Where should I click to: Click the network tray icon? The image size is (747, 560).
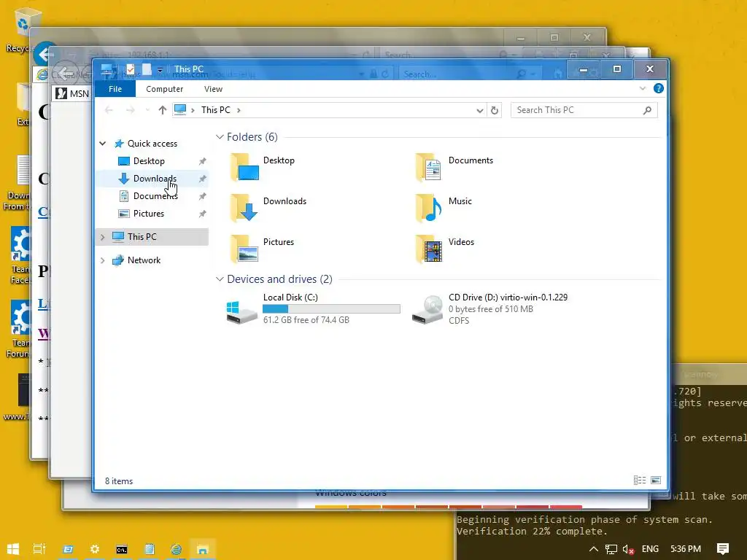pos(611,550)
